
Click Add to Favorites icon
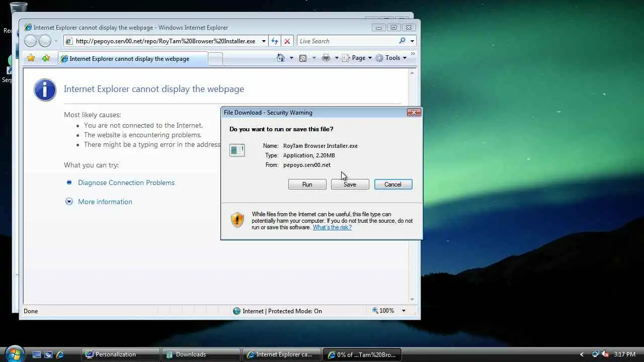point(46,58)
